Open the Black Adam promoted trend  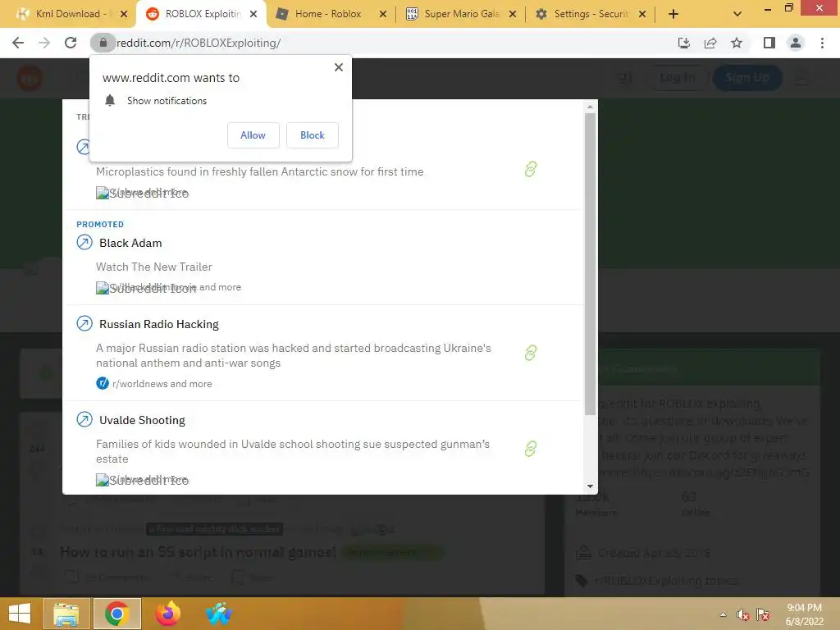(130, 243)
